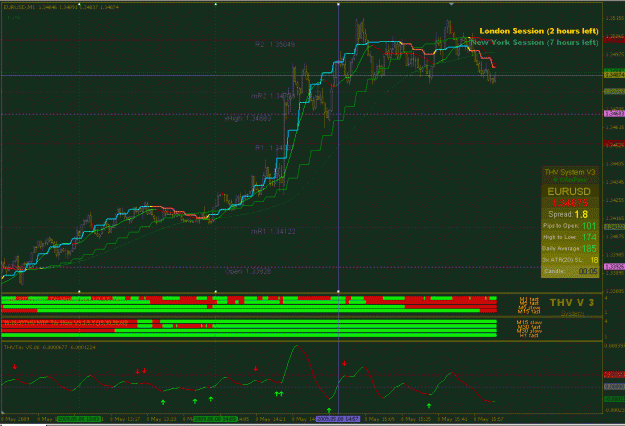Click the 8 May 14:21 time axis label

click(270, 419)
